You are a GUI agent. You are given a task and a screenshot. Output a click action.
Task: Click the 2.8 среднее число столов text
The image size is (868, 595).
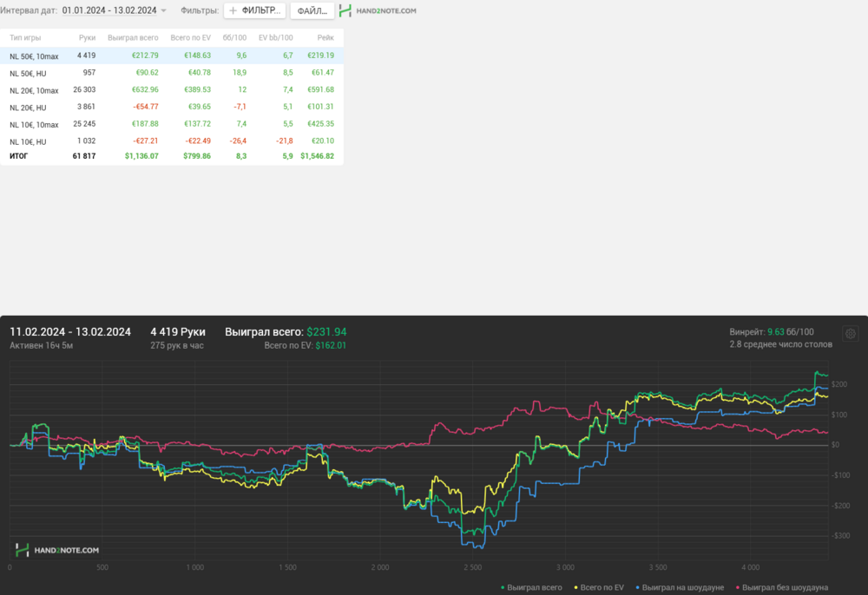pyautogui.click(x=780, y=344)
